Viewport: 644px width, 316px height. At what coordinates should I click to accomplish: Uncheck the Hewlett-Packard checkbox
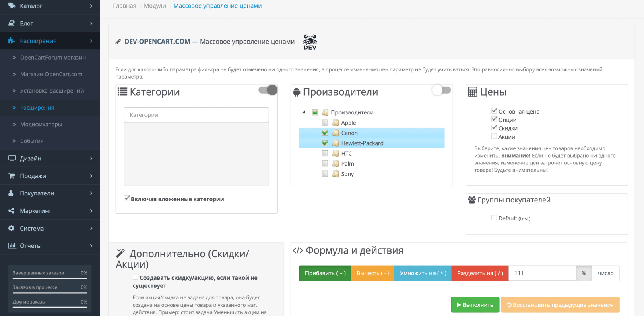click(325, 143)
